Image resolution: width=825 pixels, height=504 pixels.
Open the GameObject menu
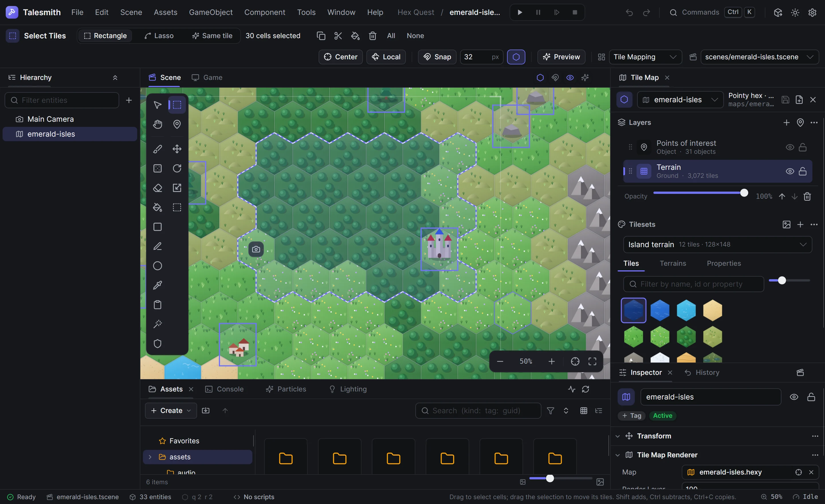point(211,12)
